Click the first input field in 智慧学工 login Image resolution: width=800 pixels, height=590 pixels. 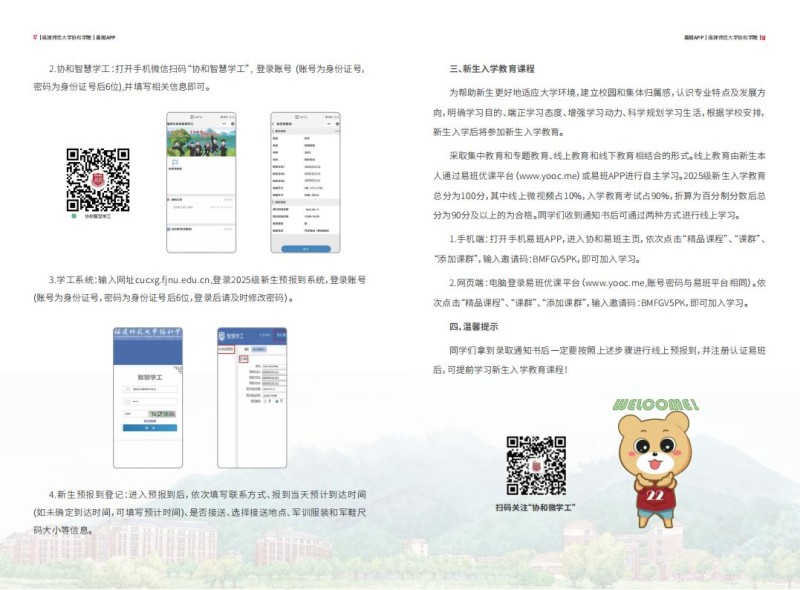click(x=148, y=391)
